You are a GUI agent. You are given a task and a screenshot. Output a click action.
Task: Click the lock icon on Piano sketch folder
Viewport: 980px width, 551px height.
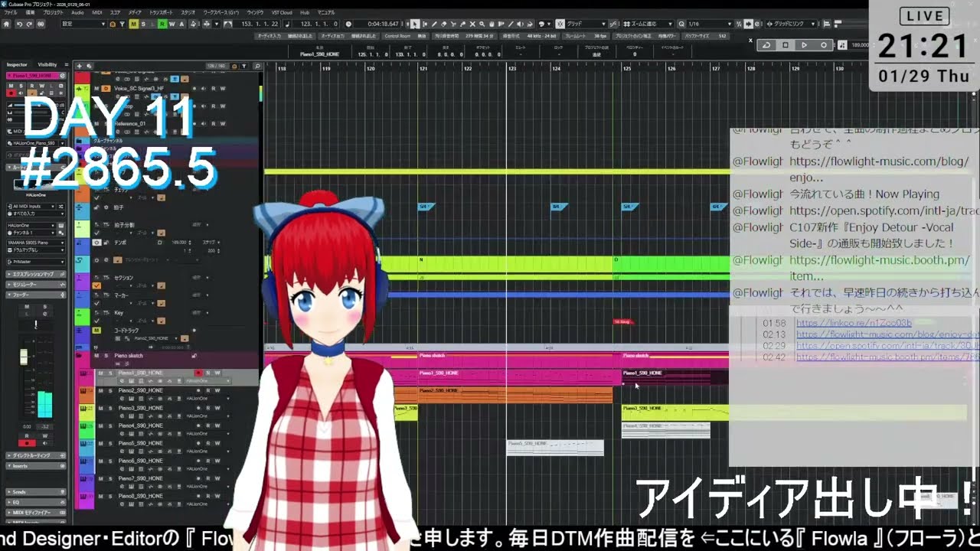point(194,356)
